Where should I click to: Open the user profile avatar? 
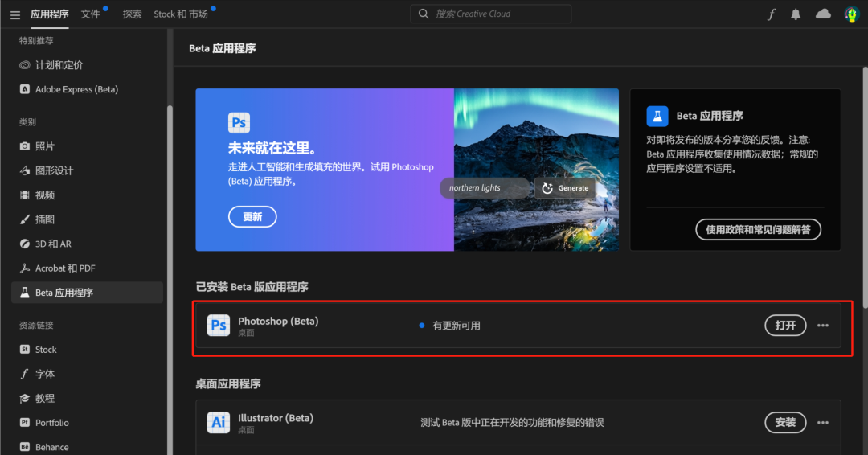pos(851,14)
